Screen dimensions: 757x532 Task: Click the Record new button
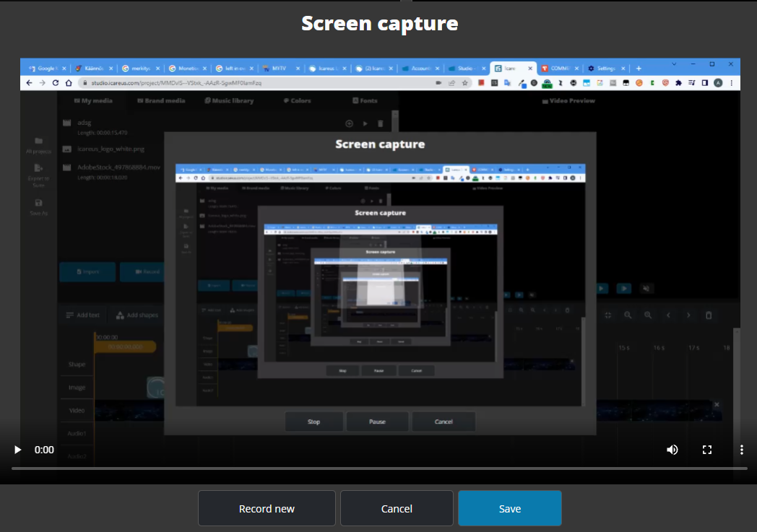(267, 509)
